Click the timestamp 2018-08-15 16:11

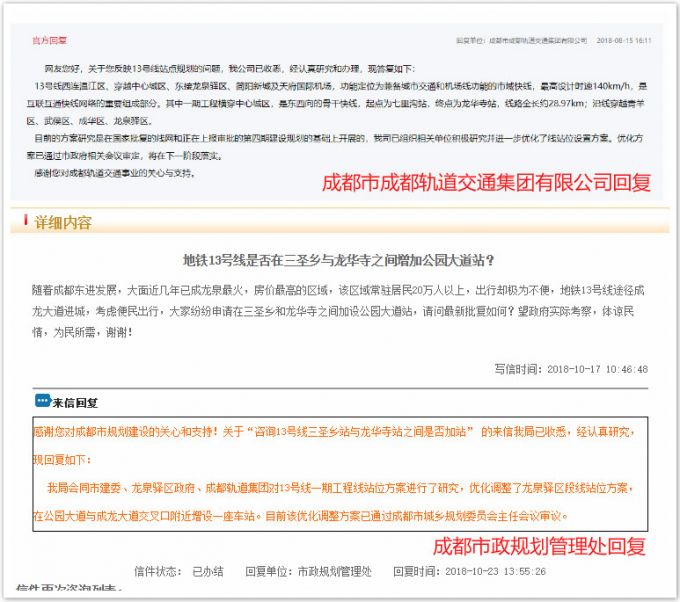624,40
